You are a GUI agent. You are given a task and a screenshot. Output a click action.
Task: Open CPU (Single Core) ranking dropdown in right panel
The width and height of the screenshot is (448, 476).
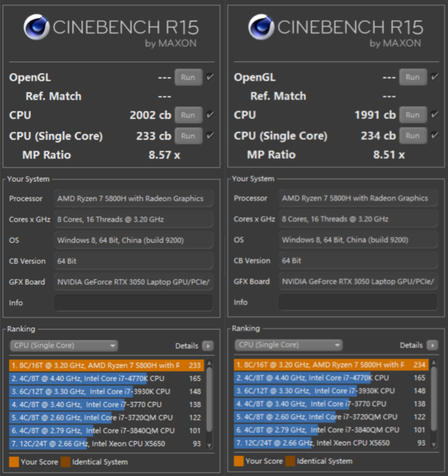(288, 345)
